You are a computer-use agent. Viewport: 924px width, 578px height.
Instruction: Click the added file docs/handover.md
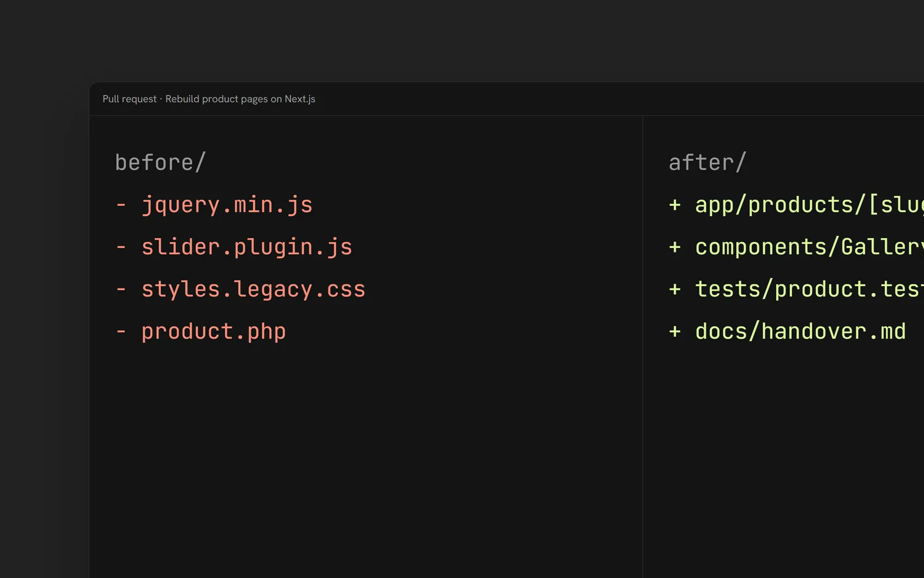[800, 332]
